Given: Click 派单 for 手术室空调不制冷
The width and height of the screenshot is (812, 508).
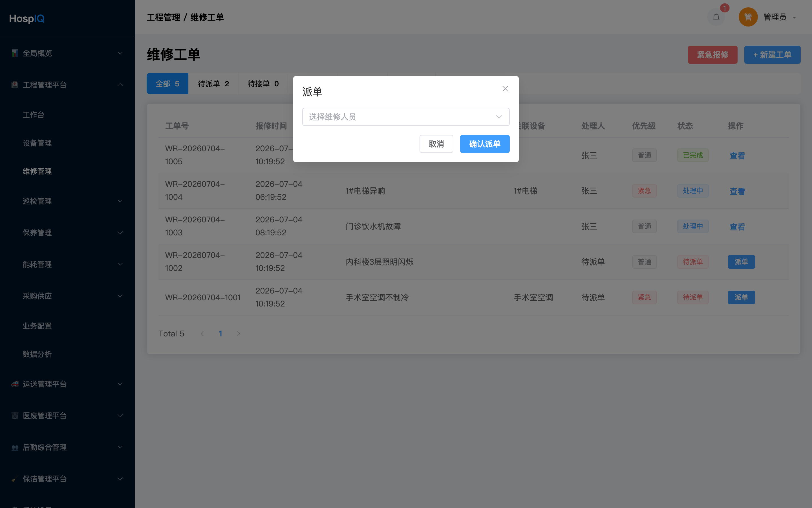Looking at the screenshot, I should [x=741, y=298].
